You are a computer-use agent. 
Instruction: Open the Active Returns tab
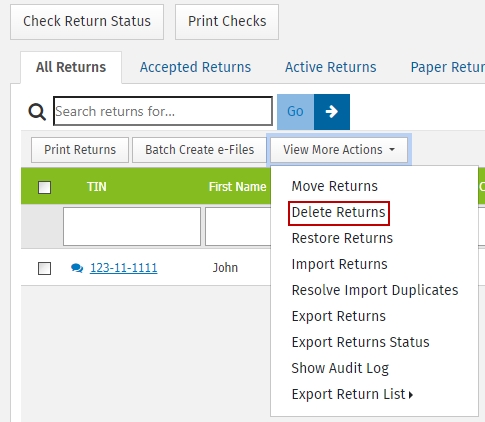tap(331, 67)
